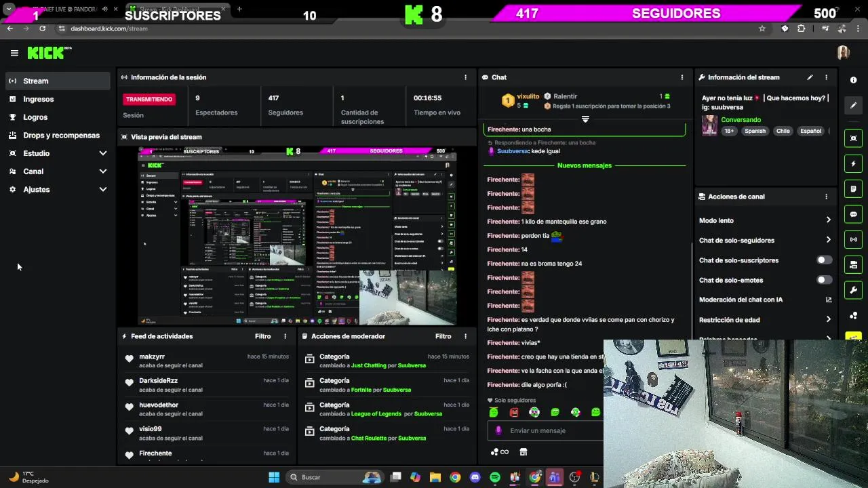Click the three circles icon in right toolbar
This screenshot has height=488, width=868.
[853, 316]
